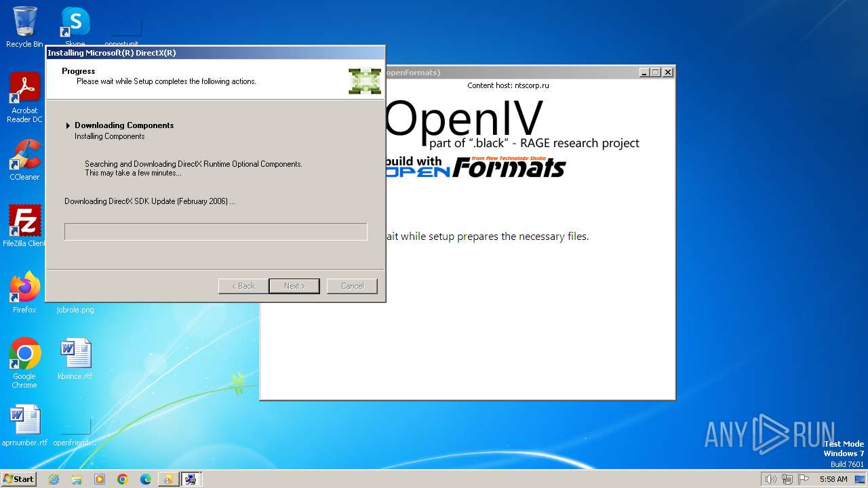This screenshot has height=488, width=868.
Task: Click the disabled Back button in DirectX setup
Action: [x=243, y=286]
